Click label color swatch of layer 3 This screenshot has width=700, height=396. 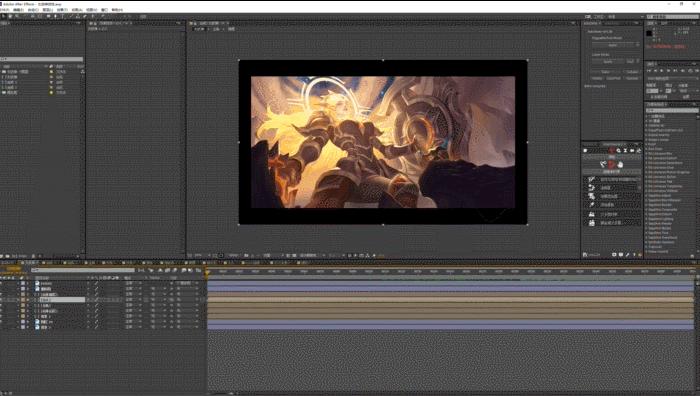pyautogui.click(x=23, y=294)
